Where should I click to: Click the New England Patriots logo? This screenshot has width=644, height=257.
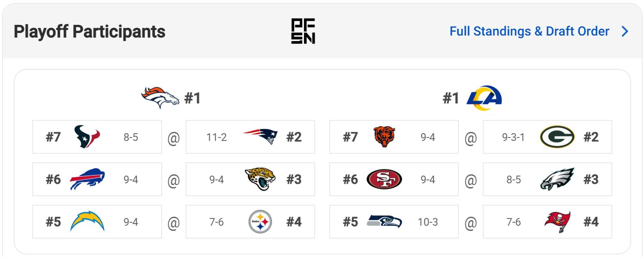tap(260, 137)
